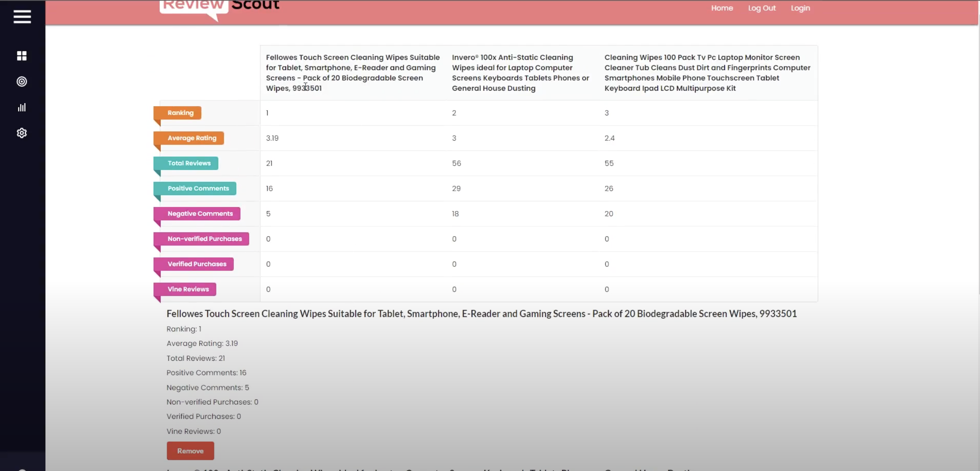Click the target icon in the sidebar

click(x=22, y=81)
